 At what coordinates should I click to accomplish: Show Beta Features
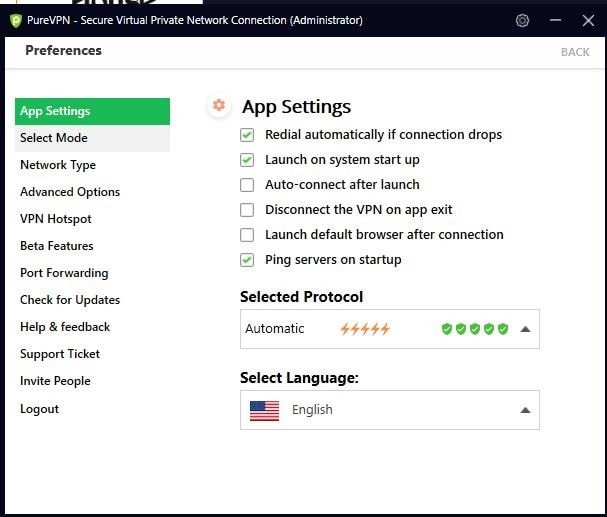[x=57, y=246]
